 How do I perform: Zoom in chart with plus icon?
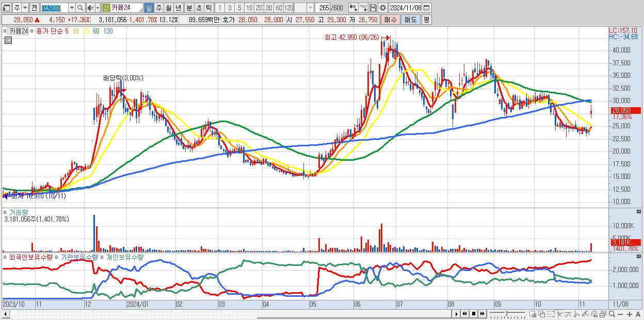[x=630, y=314]
